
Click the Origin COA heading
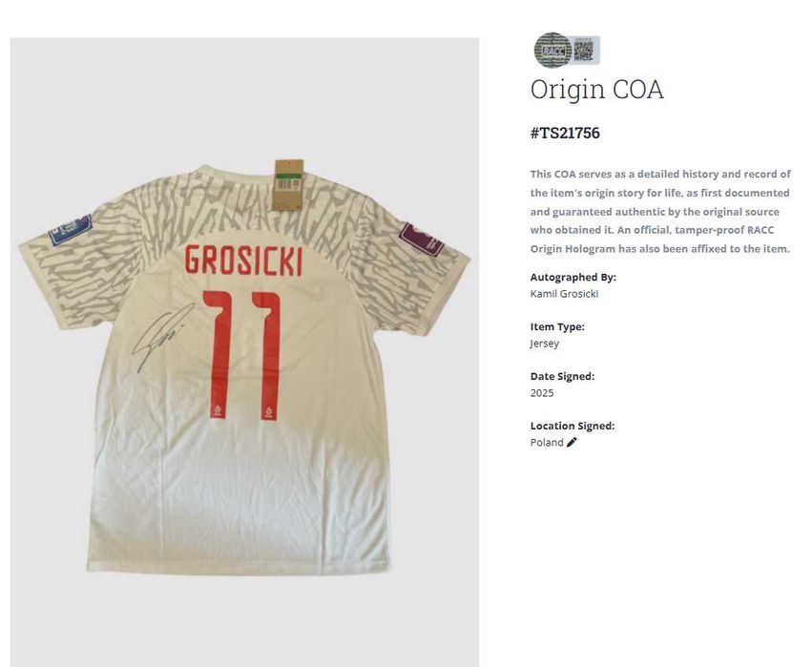[x=596, y=89]
